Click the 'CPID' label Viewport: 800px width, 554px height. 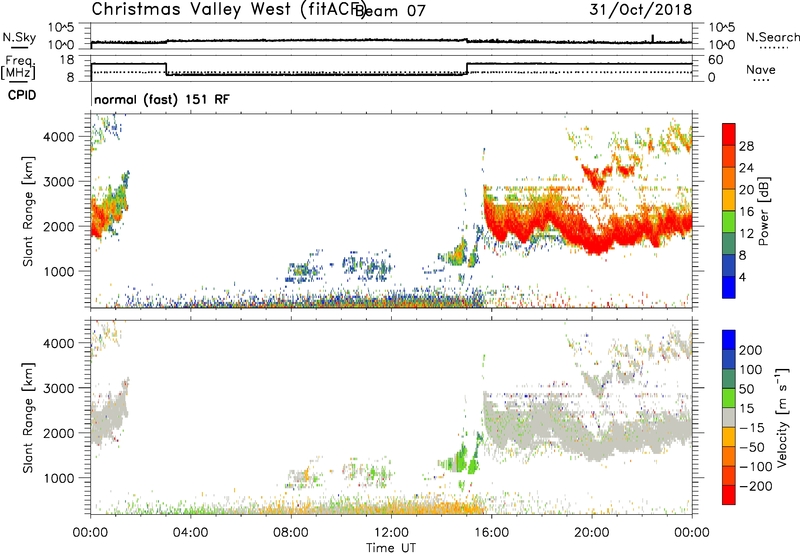(x=22, y=95)
